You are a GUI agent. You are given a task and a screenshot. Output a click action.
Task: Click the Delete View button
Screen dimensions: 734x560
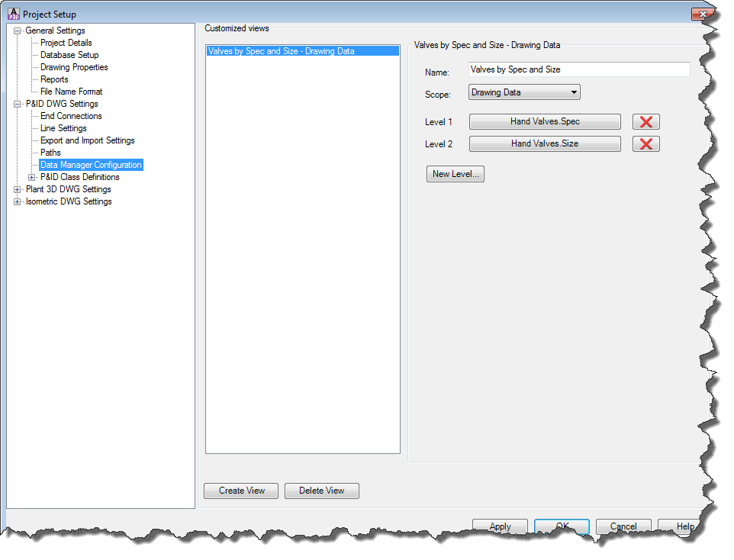click(x=321, y=491)
